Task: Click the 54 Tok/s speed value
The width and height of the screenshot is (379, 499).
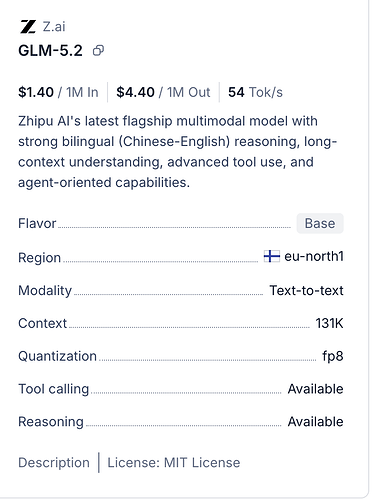Action: coord(255,92)
